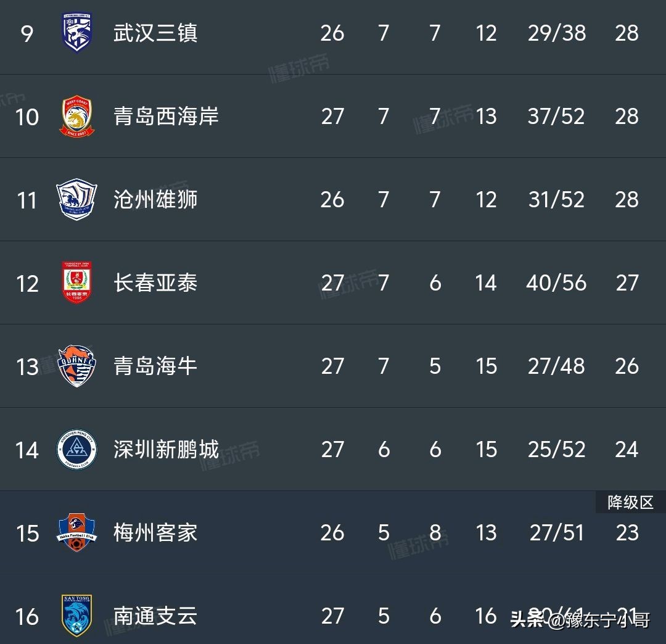Screen dimensions: 666x644
Task: Tap the 梅州客家 team name
Action: click(155, 533)
